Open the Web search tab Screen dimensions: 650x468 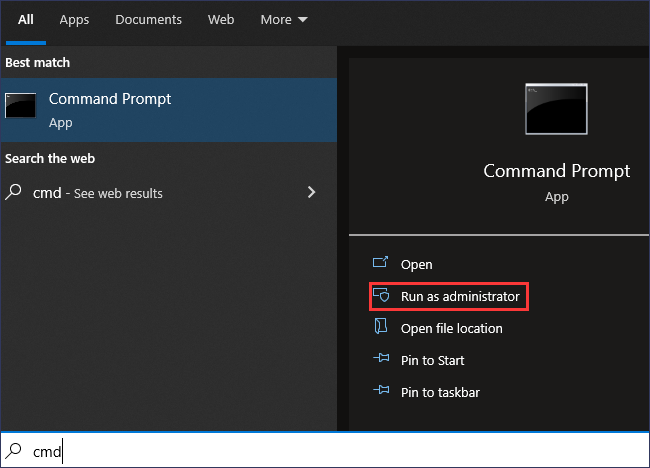coord(221,20)
